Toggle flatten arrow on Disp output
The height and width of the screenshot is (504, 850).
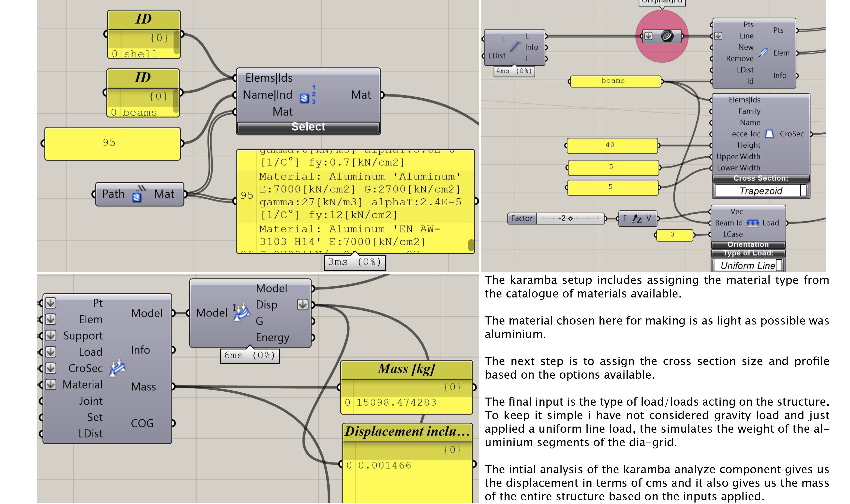302,304
